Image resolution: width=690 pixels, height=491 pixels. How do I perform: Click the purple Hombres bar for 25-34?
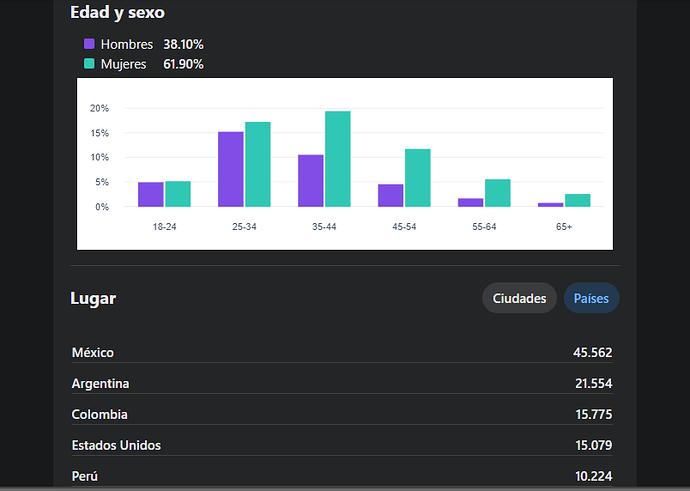point(231,169)
